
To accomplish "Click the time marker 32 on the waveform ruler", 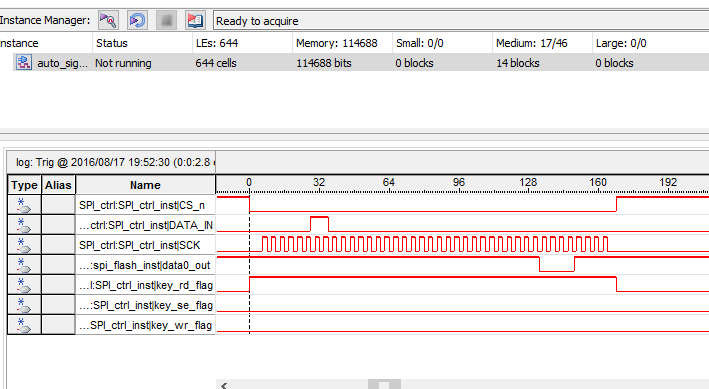I will pos(319,182).
